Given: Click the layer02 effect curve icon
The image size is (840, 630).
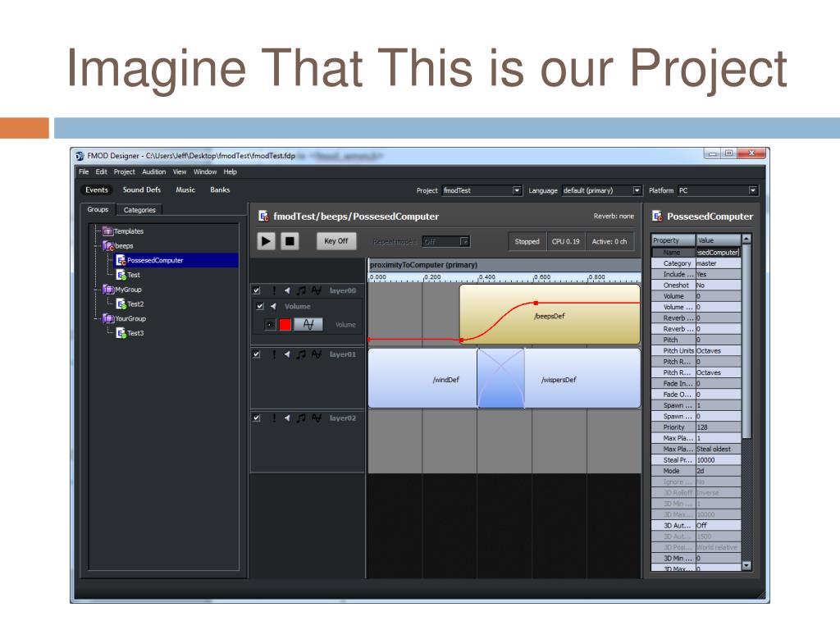Looking at the screenshot, I should (317, 418).
